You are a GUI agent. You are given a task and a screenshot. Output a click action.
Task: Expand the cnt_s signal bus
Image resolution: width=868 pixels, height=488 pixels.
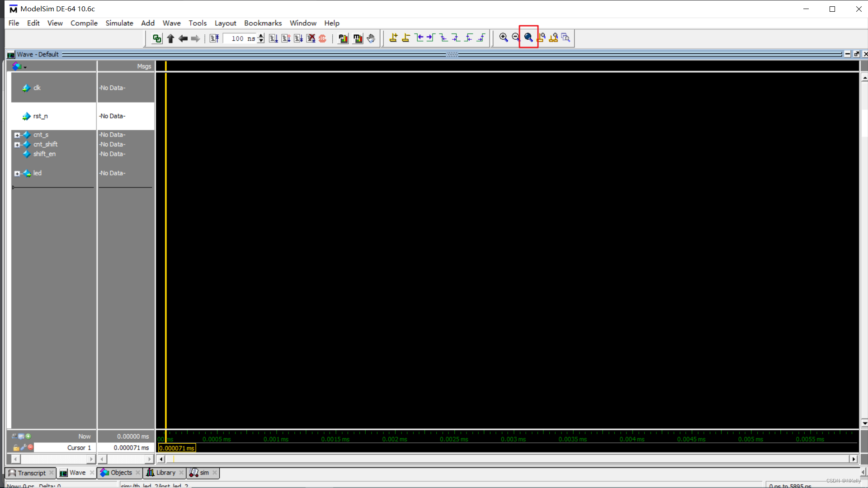pyautogui.click(x=17, y=135)
